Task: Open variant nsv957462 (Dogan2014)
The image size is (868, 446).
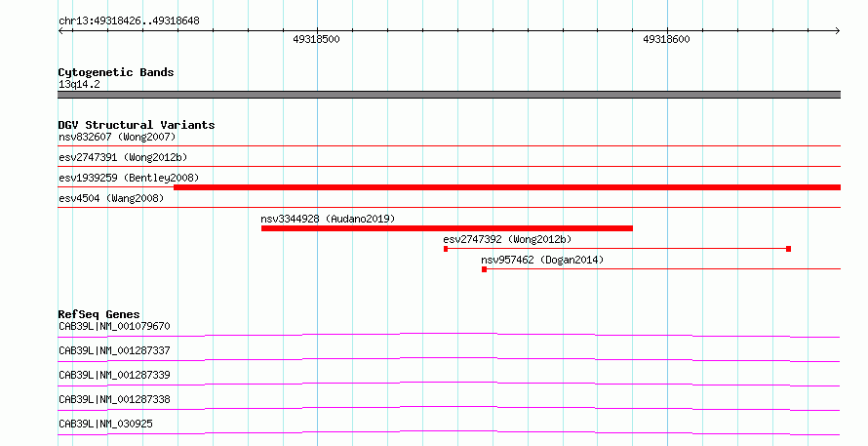Action: point(542,260)
